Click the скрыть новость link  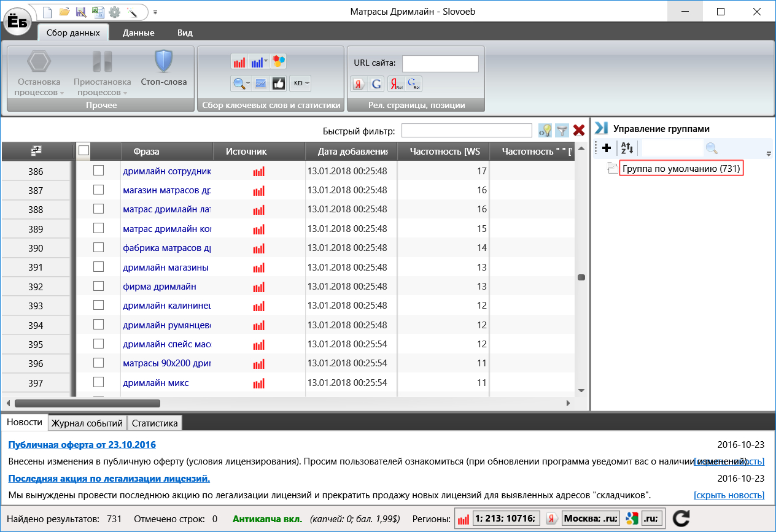point(729,495)
